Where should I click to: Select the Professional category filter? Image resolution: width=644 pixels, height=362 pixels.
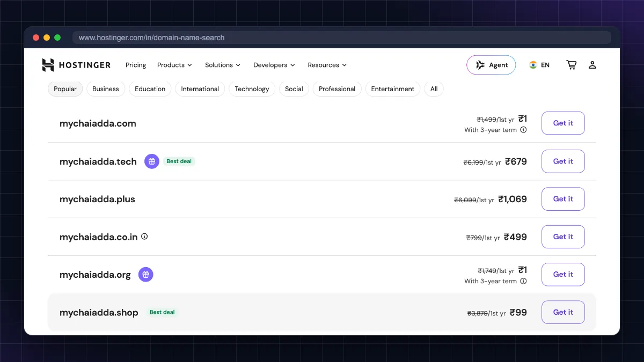click(337, 89)
